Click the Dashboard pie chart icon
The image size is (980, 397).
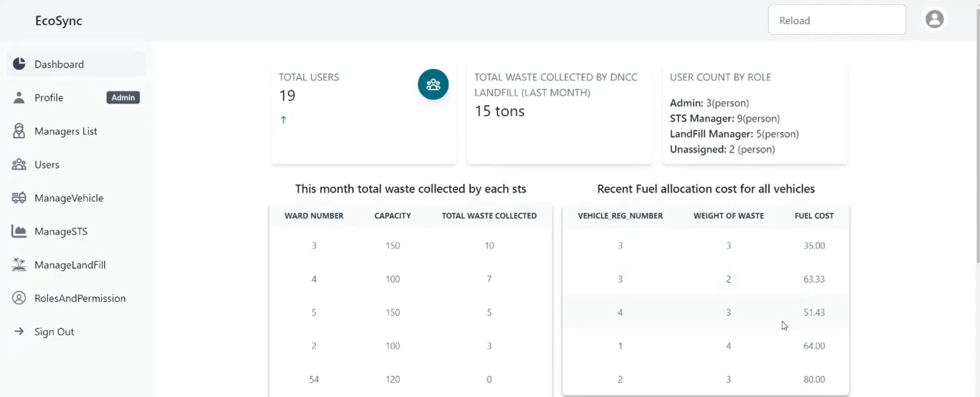pos(19,64)
